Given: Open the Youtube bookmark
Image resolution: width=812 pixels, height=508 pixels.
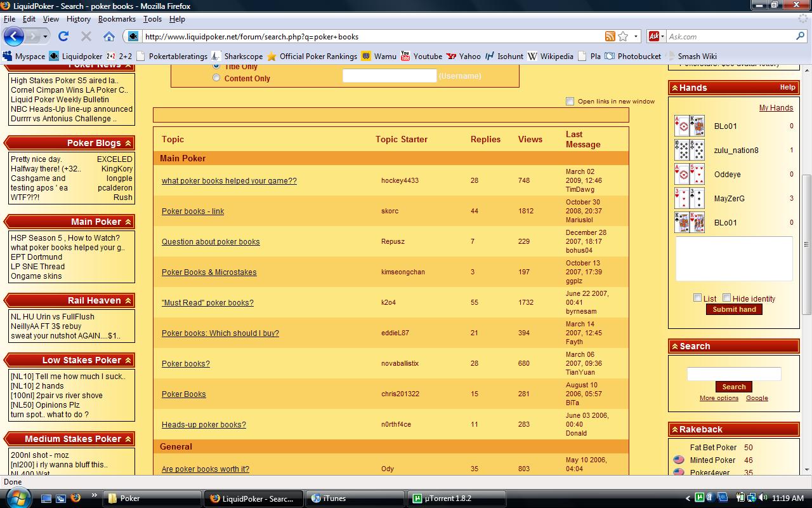Looking at the screenshot, I should [x=421, y=56].
